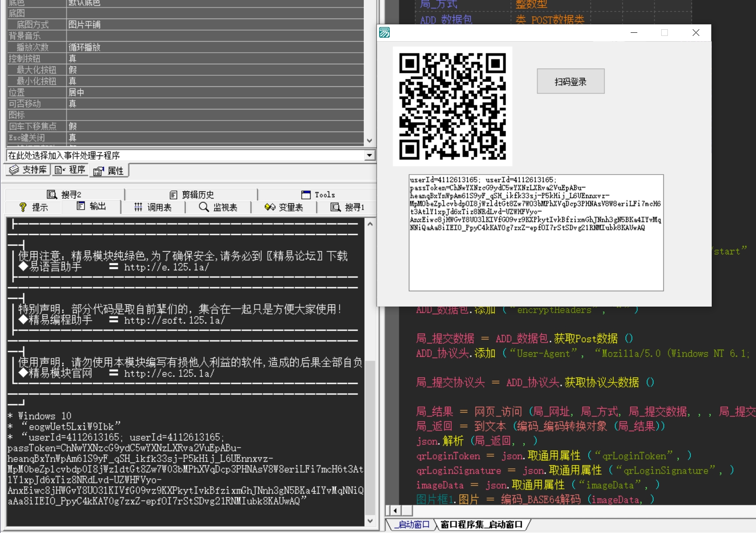Click the 属性 tab icon
Image resolution: width=756 pixels, height=533 pixels.
(99, 171)
